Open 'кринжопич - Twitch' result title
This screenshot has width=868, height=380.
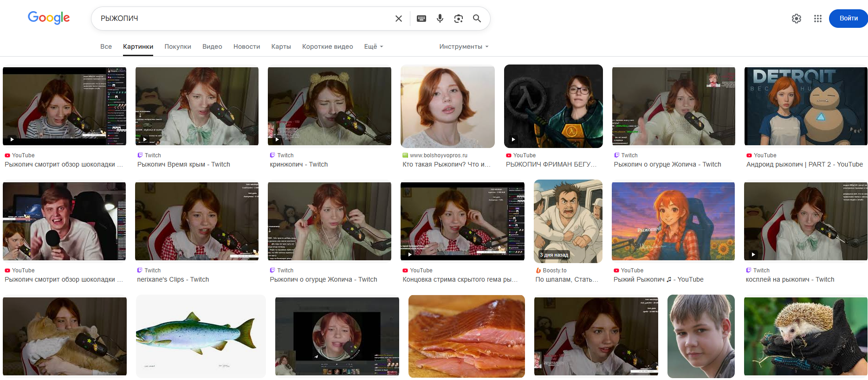tap(299, 164)
